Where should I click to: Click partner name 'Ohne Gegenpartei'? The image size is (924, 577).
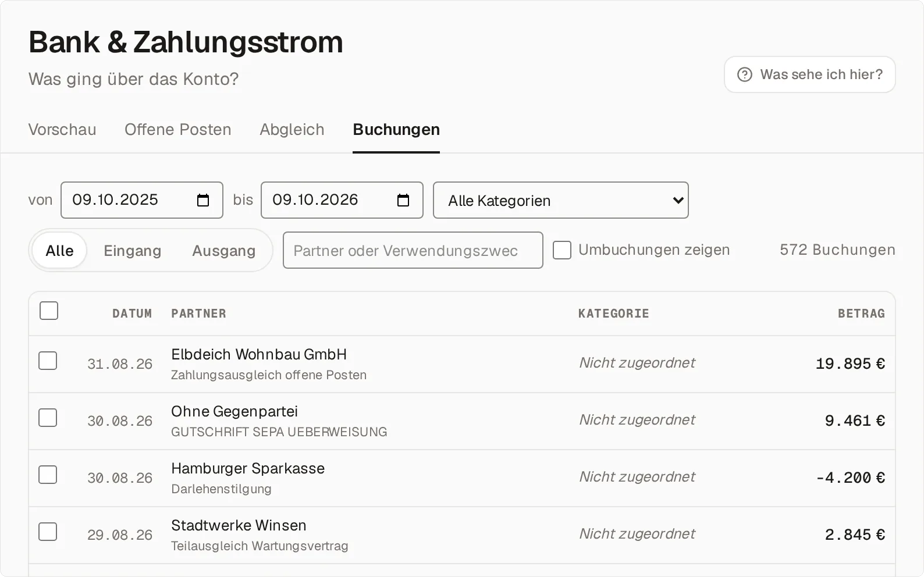pyautogui.click(x=234, y=411)
